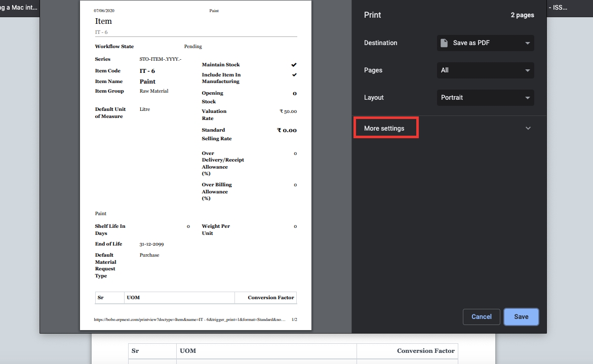Switch to the browser tab ending 'a Mac int...'
Image resolution: width=593 pixels, height=364 pixels.
19,8
